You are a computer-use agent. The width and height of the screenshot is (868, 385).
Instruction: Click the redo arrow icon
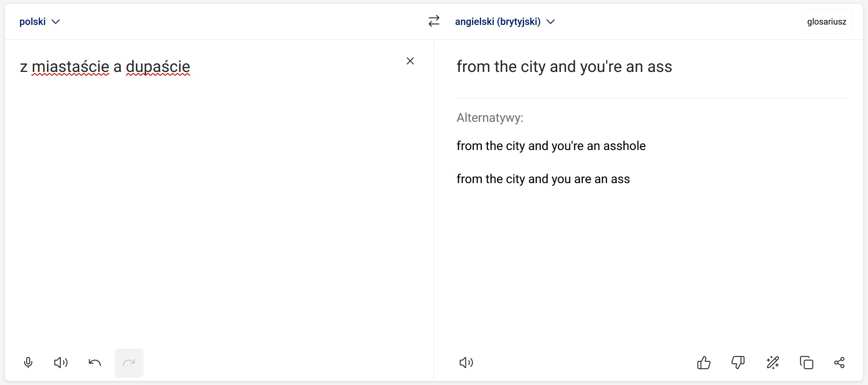coord(129,363)
